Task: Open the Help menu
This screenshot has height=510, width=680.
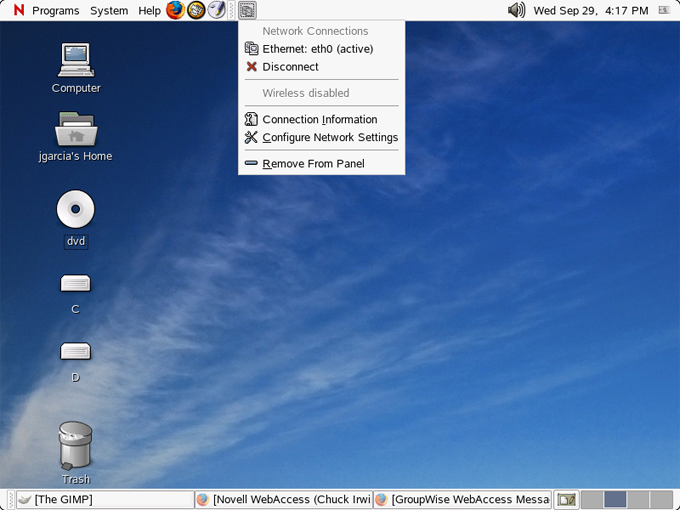Action: pos(149,10)
